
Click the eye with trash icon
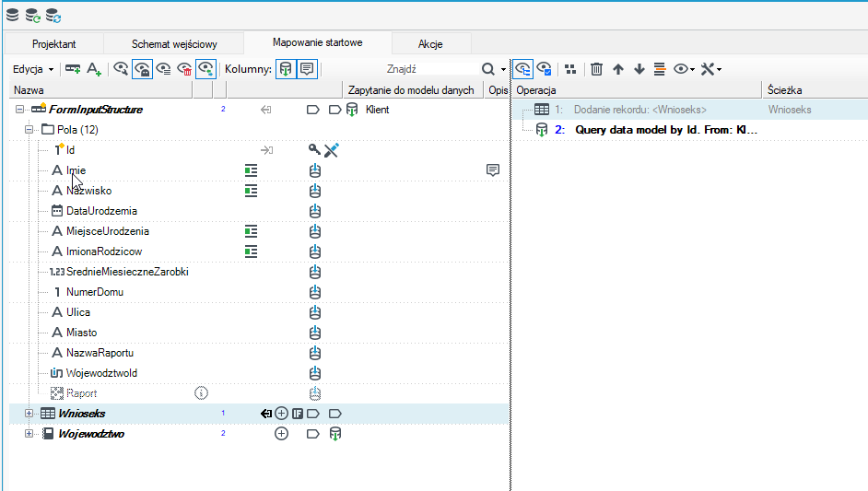tap(184, 69)
